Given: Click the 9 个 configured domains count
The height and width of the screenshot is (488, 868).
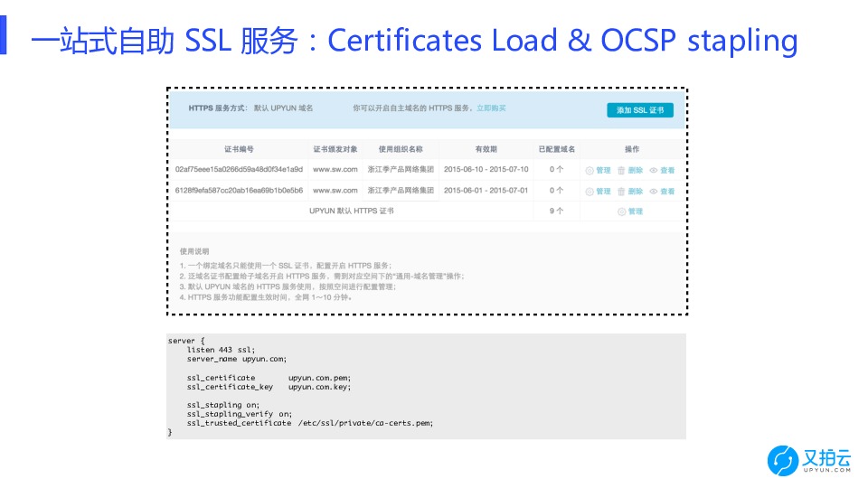Looking at the screenshot, I should click(x=556, y=211).
